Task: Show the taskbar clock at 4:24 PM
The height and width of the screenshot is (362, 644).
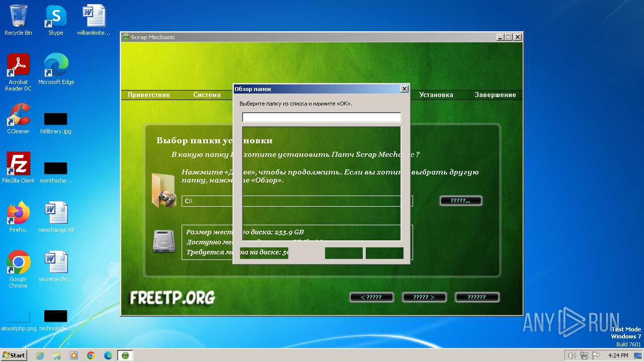Action: 618,355
